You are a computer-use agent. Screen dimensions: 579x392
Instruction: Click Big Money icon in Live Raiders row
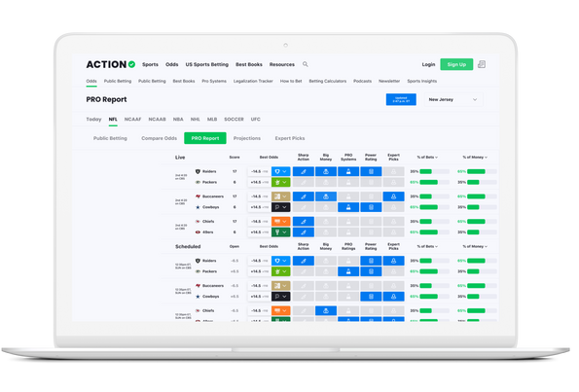click(326, 171)
